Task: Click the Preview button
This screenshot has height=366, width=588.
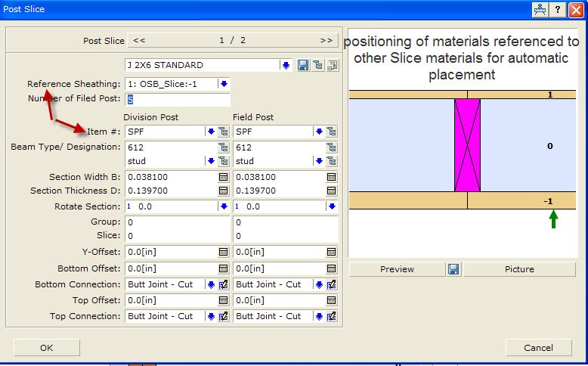Action: click(397, 269)
